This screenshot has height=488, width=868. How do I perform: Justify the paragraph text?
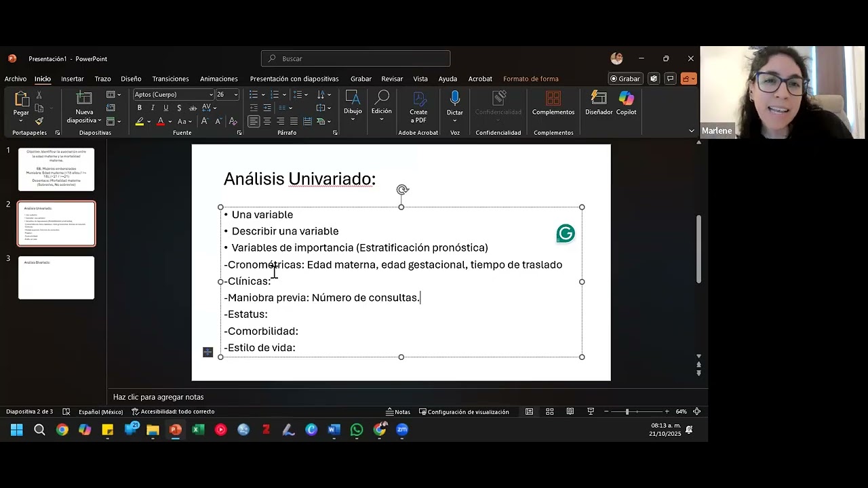click(294, 121)
